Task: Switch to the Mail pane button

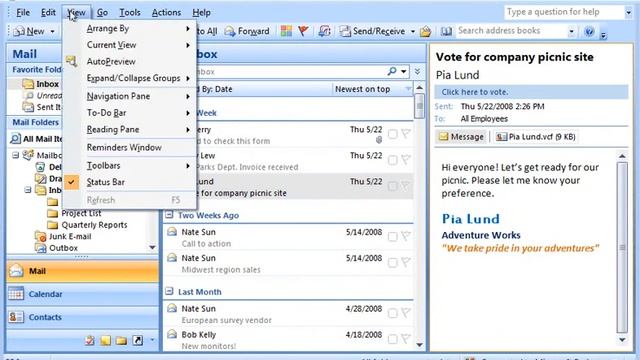Action: pyautogui.click(x=82, y=271)
